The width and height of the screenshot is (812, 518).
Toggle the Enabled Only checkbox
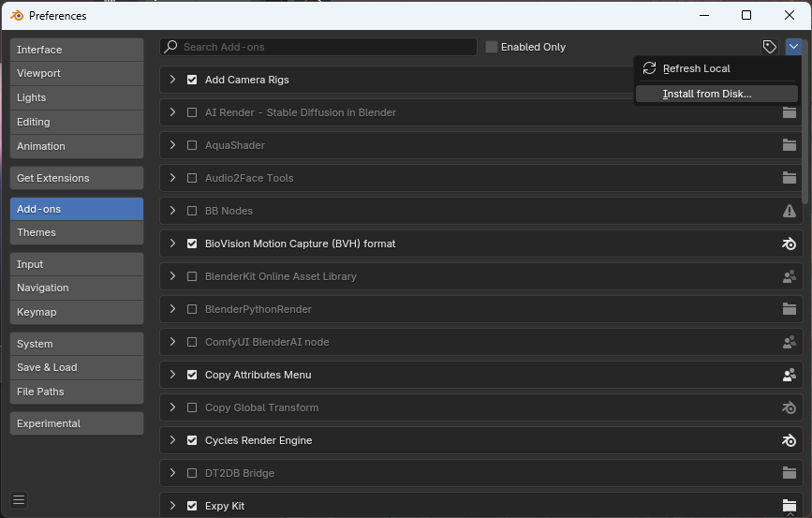pyautogui.click(x=492, y=47)
